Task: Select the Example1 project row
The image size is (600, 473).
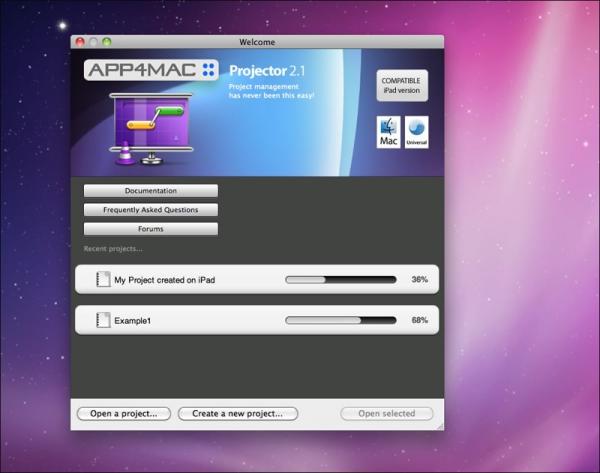Action: 257,320
